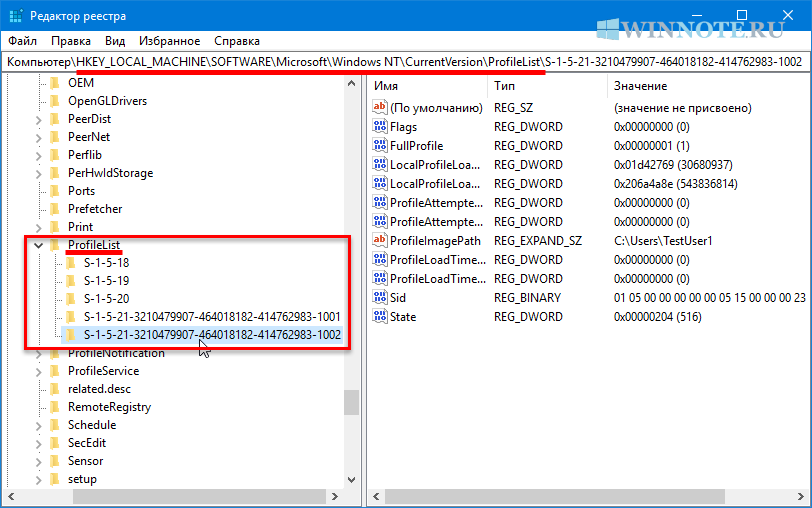Expand the Print key
Screen dimensions: 812x508
[38, 228]
